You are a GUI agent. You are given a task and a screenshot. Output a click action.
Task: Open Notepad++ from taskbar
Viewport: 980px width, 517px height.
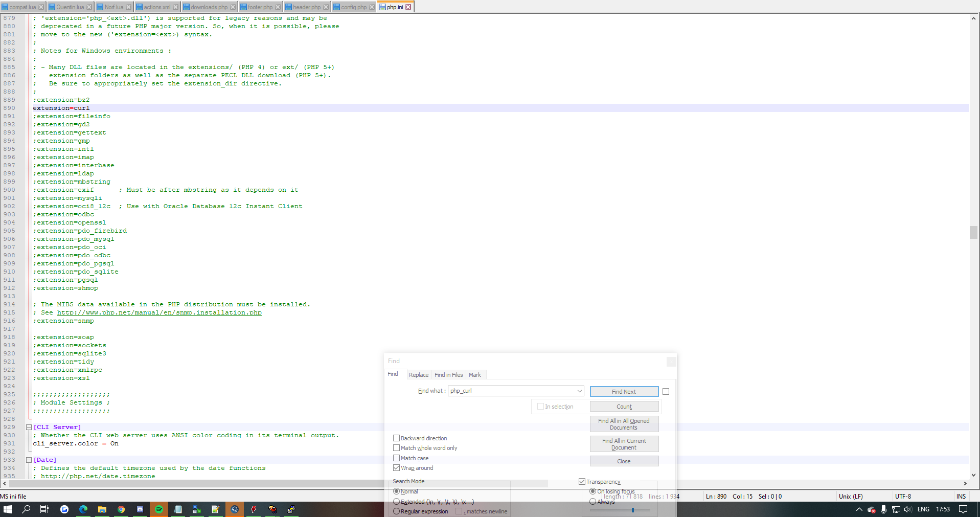click(215, 509)
